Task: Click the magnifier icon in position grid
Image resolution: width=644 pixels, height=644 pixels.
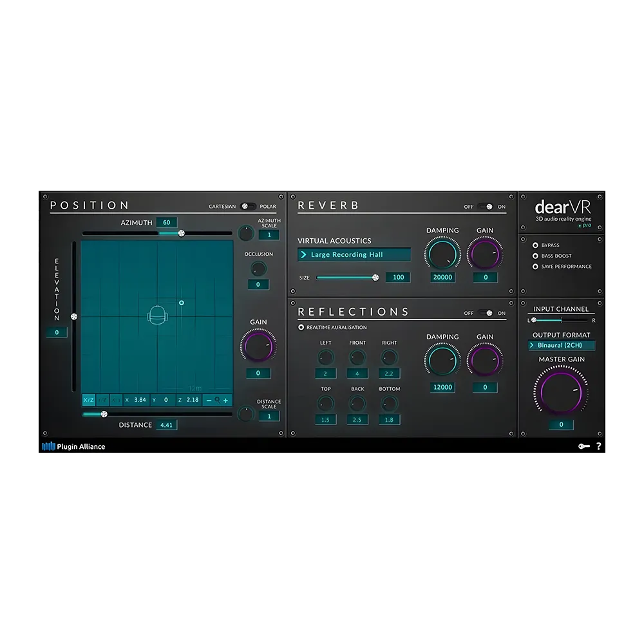Action: (x=217, y=400)
